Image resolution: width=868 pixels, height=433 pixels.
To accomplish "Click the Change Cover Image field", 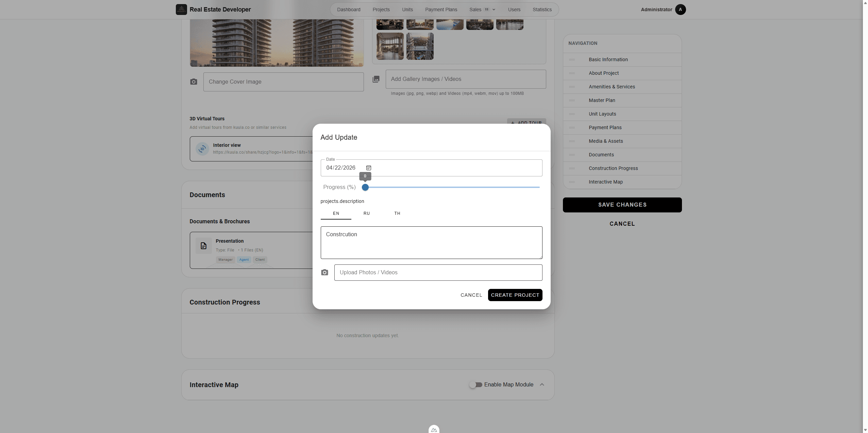I will 283,82.
